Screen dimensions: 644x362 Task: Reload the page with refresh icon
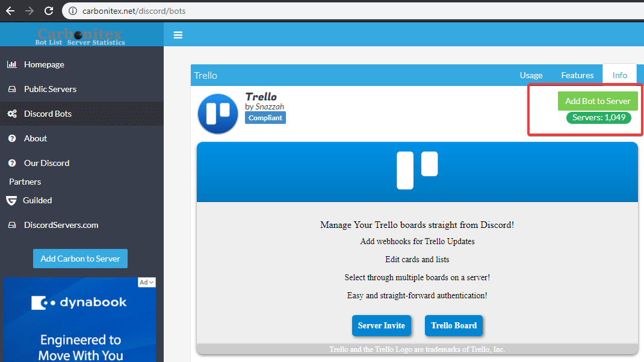point(49,11)
